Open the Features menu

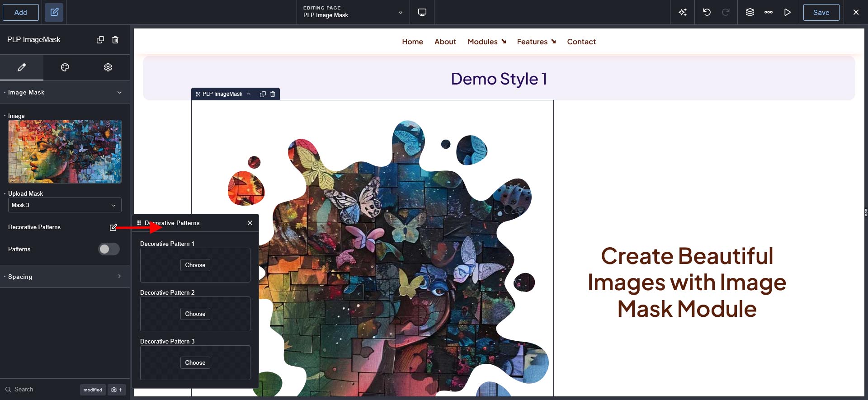tap(537, 42)
